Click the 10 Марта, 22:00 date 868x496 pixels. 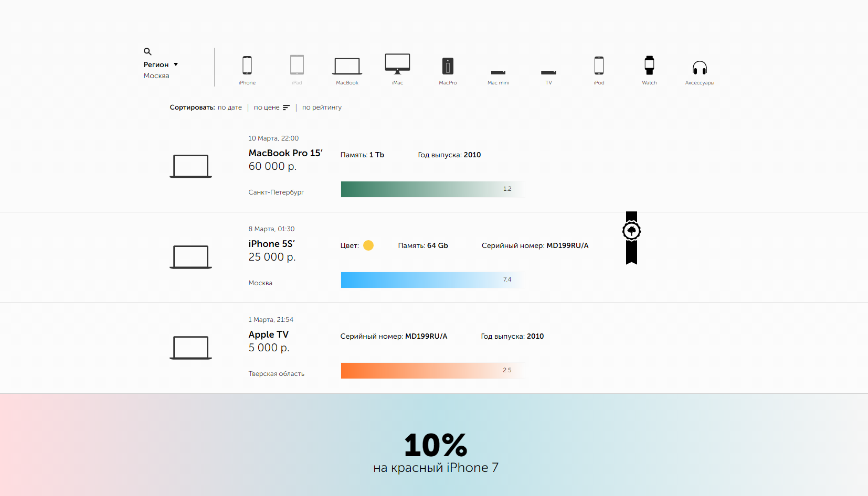(x=273, y=138)
